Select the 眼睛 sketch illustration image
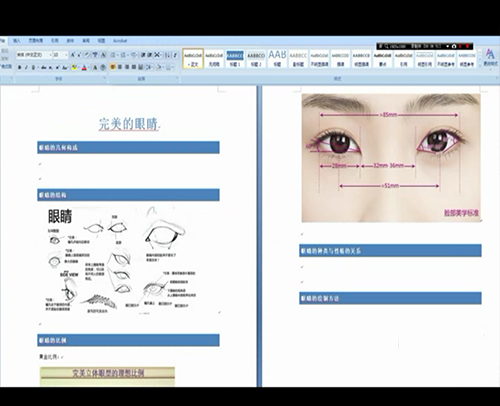 tap(122, 260)
